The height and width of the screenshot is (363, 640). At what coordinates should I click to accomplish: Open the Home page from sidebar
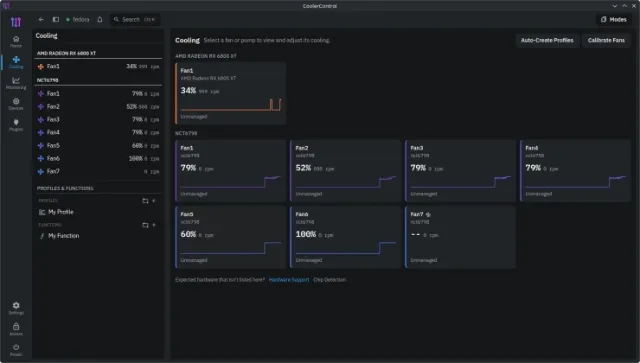(x=16, y=41)
